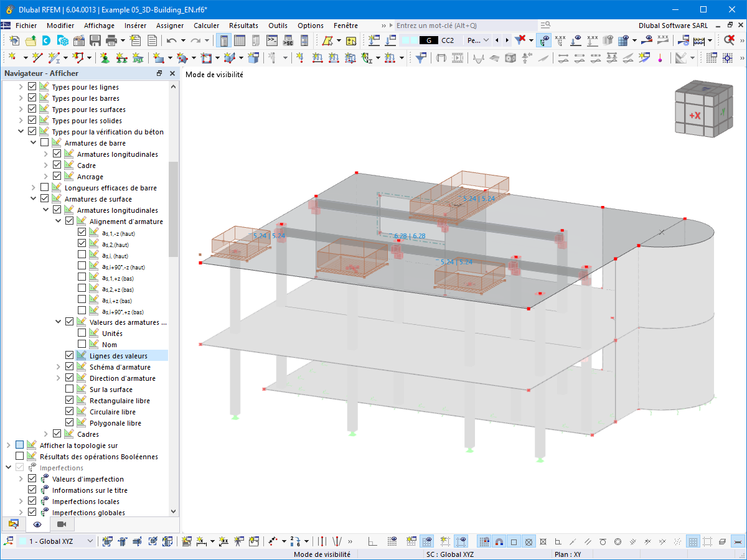
Task: Click the black G category swatch
Action: 429,40
